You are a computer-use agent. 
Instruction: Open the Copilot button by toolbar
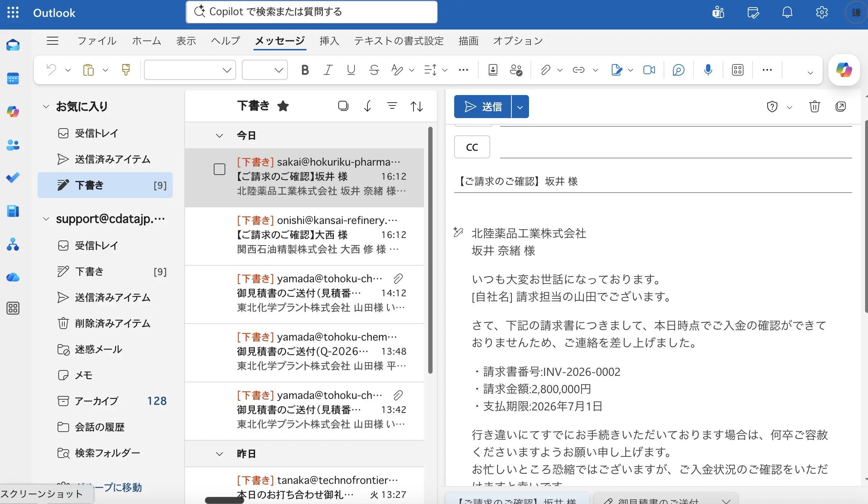click(x=844, y=69)
